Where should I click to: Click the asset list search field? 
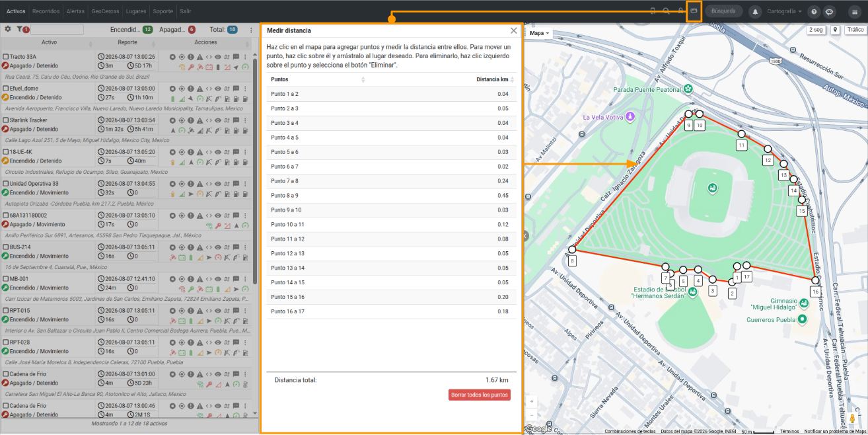pos(57,30)
